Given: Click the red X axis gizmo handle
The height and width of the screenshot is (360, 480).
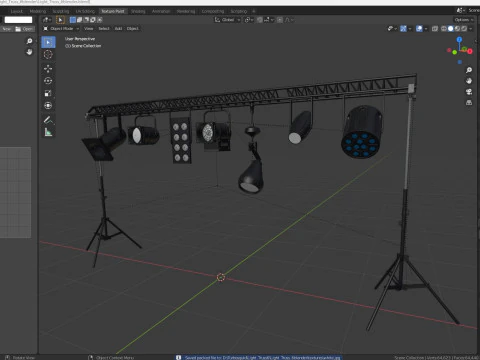Looking at the screenshot, I should coord(470,51).
